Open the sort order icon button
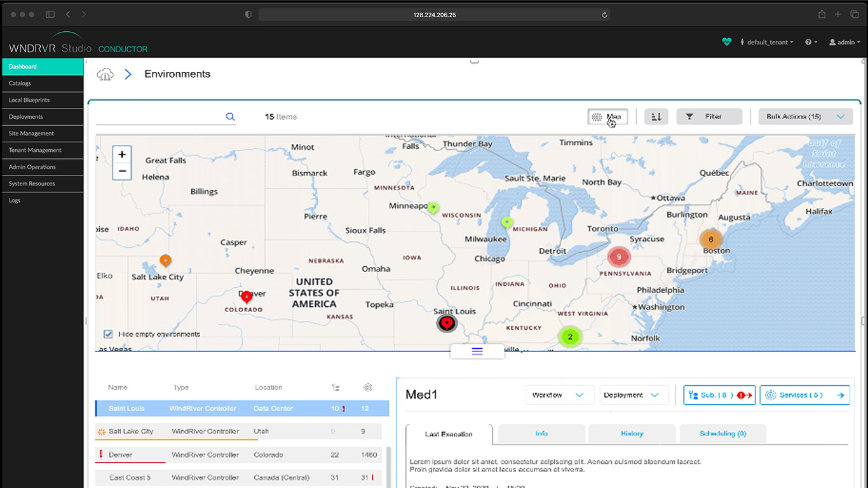 pyautogui.click(x=656, y=116)
